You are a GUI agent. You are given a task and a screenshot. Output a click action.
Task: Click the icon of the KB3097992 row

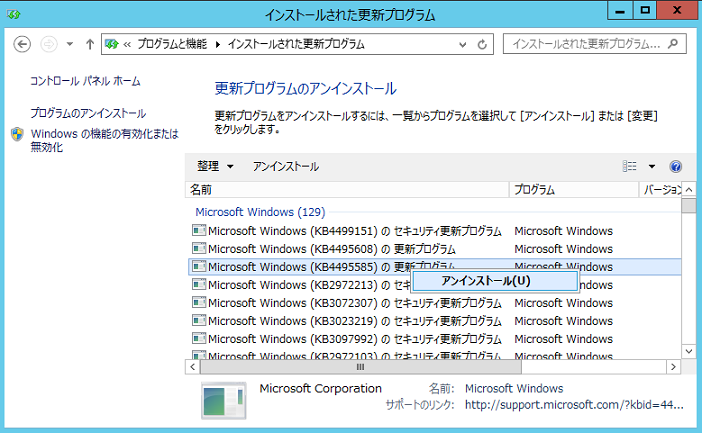click(x=199, y=339)
